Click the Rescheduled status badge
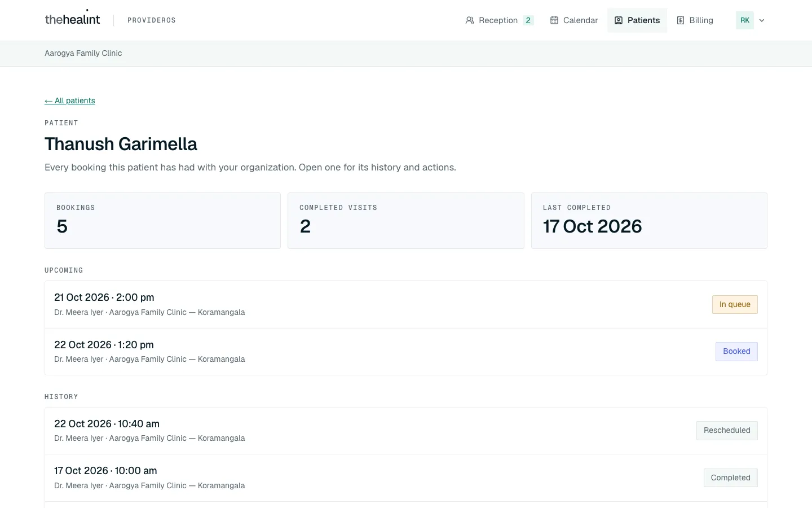This screenshot has height=508, width=812. click(727, 430)
